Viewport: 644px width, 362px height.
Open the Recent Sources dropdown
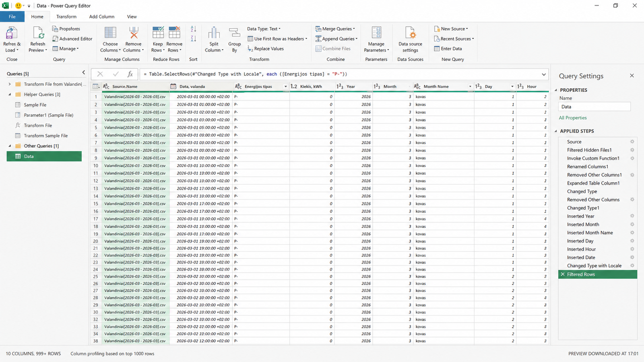pyautogui.click(x=454, y=39)
